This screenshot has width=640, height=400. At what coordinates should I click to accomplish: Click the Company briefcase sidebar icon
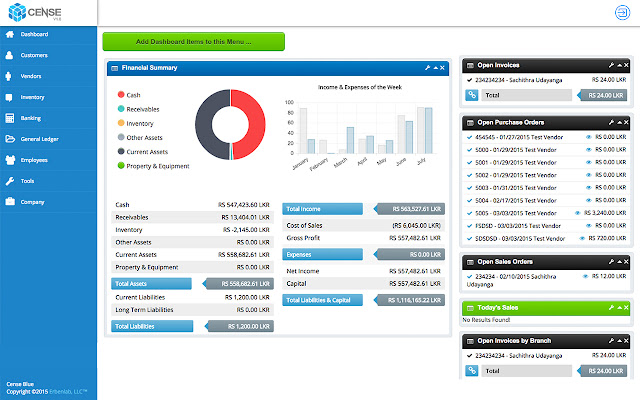pyautogui.click(x=10, y=202)
